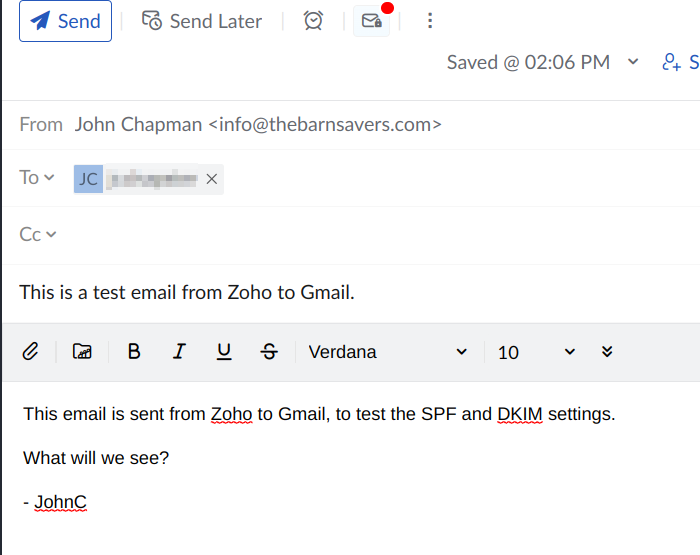Expand the Saved draft status dropdown
Screen dimensions: 700x555
click(x=633, y=62)
